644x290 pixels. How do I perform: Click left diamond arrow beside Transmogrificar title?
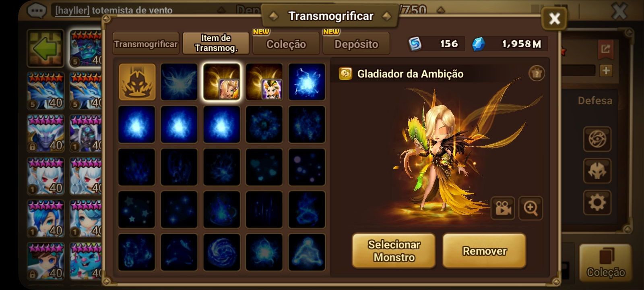274,16
